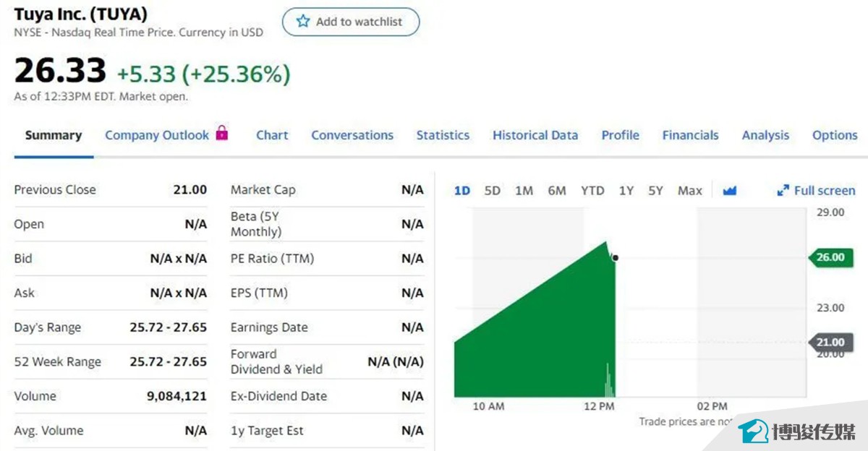Click the Market Cap label

point(263,190)
